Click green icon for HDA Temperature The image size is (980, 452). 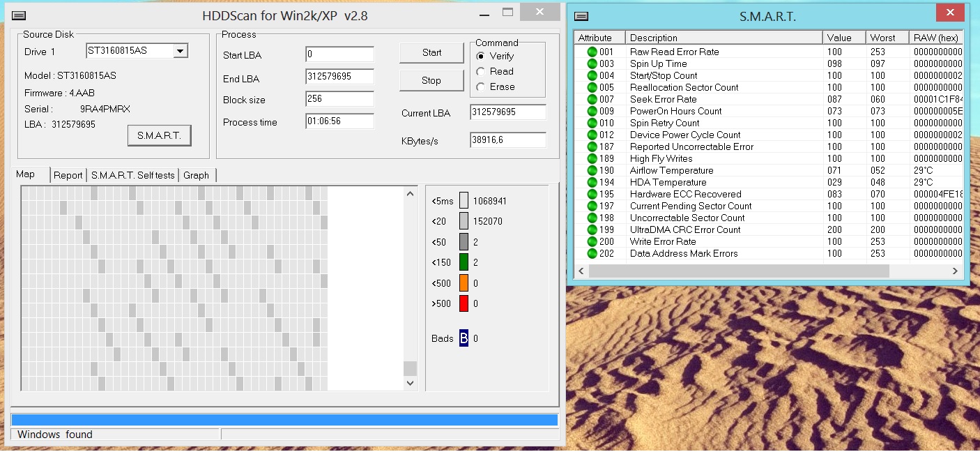coord(592,182)
